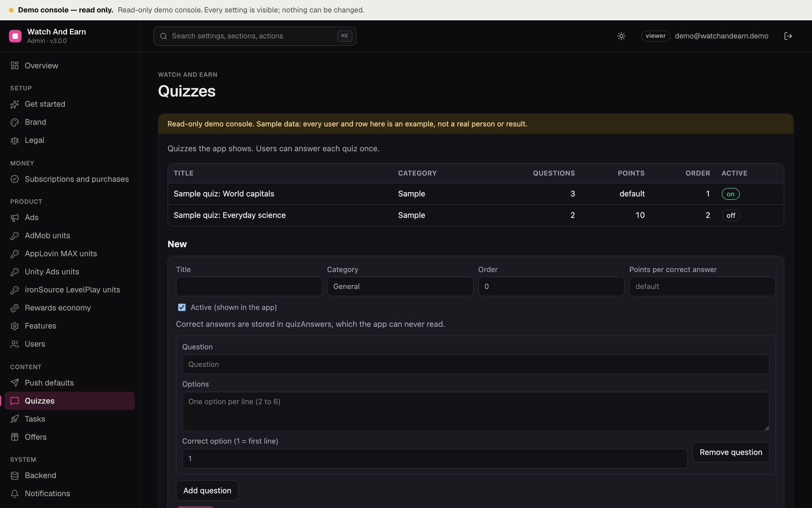This screenshot has height=508, width=812.
Task: Click the Overview grid icon in the sidebar
Action: (15, 66)
